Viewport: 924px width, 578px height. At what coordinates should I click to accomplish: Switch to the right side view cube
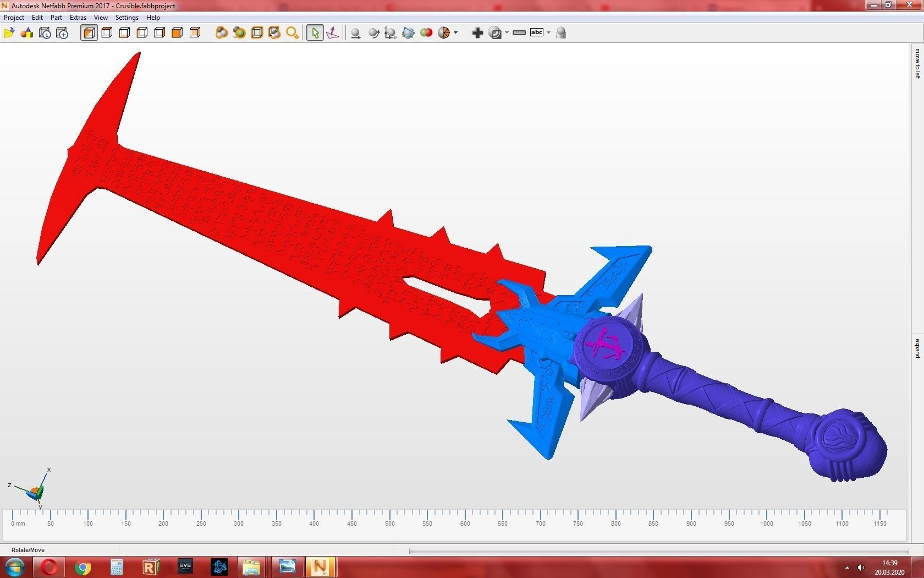[x=159, y=33]
